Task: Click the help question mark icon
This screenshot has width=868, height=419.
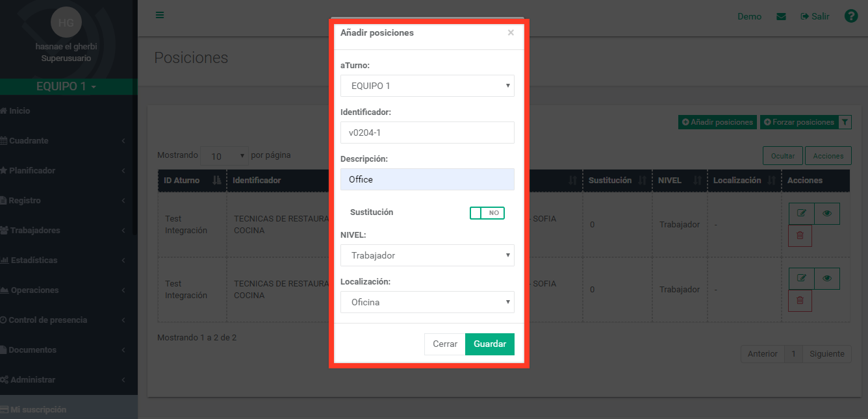Action: [x=851, y=16]
